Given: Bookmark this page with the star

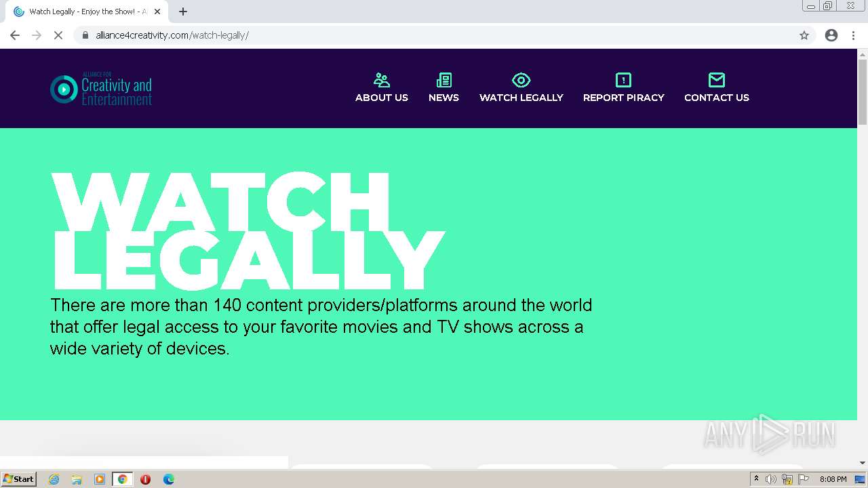Looking at the screenshot, I should 804,35.
